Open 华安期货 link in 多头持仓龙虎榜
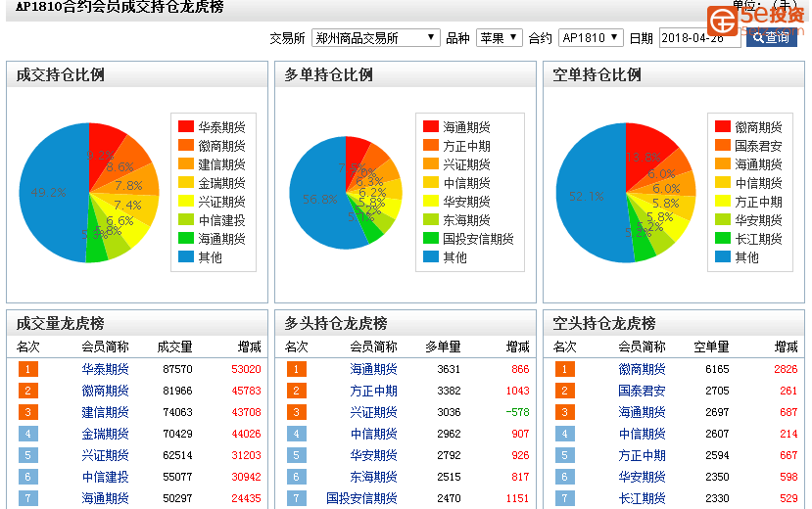 tap(373, 455)
